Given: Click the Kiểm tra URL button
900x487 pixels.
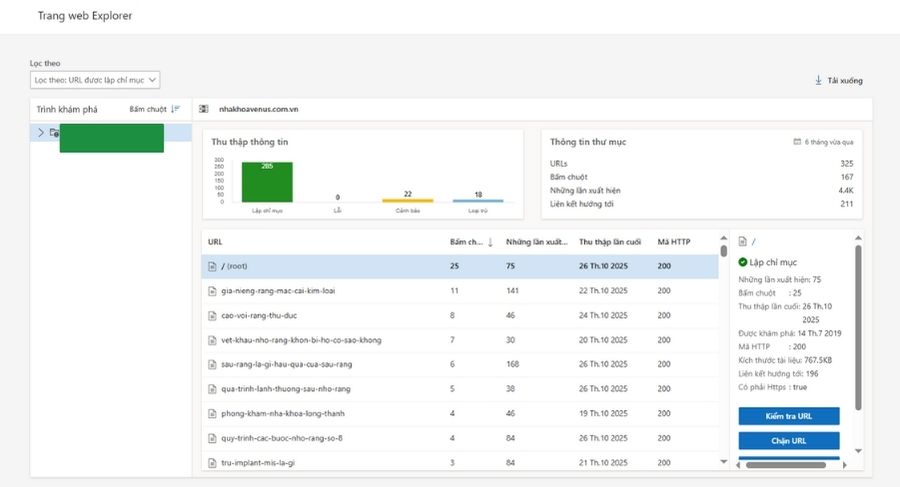Looking at the screenshot, I should click(789, 416).
